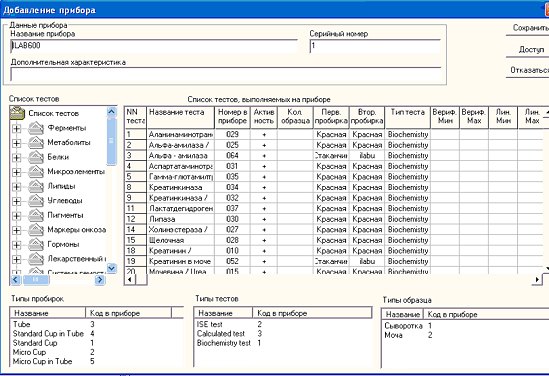Click the Перв. пробирка column header
Image resolution: width=549 pixels, height=376 pixels.
click(331, 117)
